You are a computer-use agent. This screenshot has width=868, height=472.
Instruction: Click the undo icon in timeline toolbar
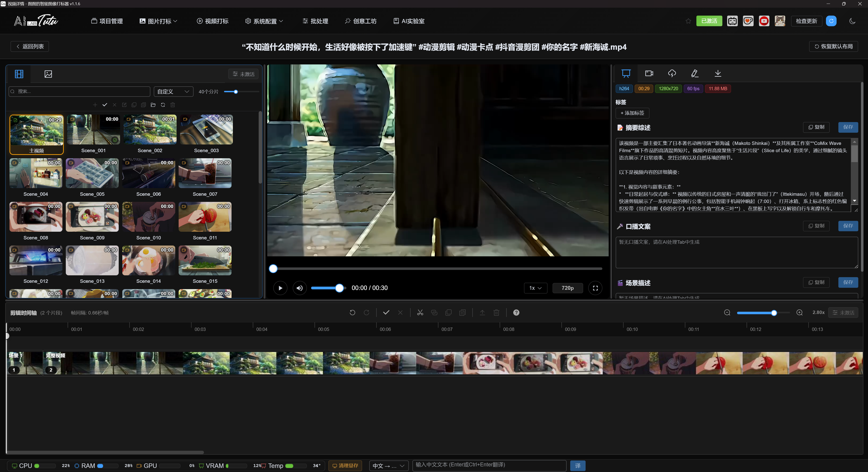point(352,313)
